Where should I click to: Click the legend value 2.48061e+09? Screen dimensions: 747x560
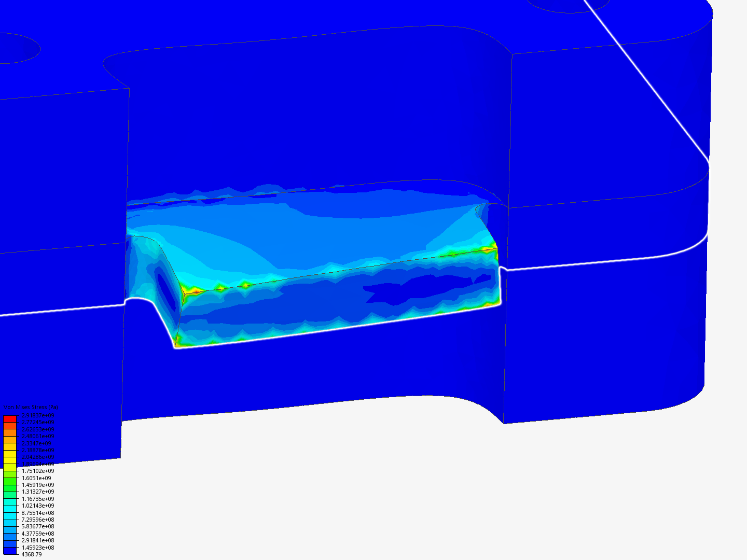click(38, 437)
